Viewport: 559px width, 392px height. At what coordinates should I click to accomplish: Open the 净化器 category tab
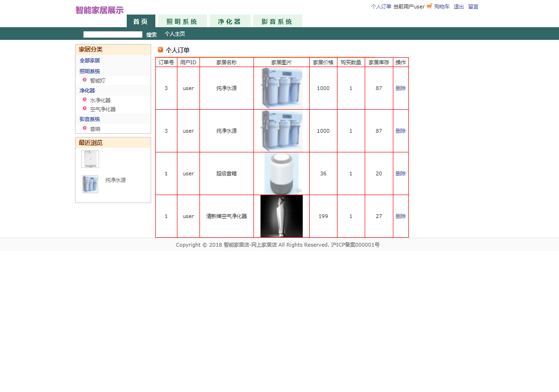tap(230, 21)
